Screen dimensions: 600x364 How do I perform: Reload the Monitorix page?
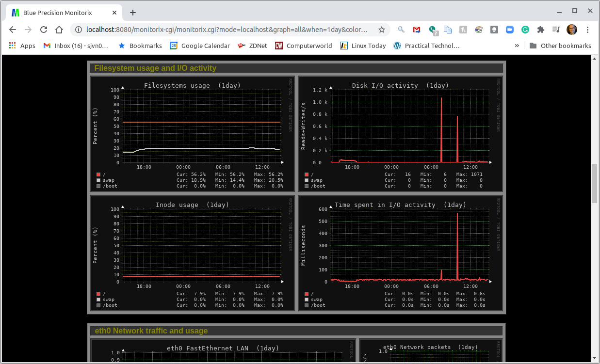click(x=44, y=30)
